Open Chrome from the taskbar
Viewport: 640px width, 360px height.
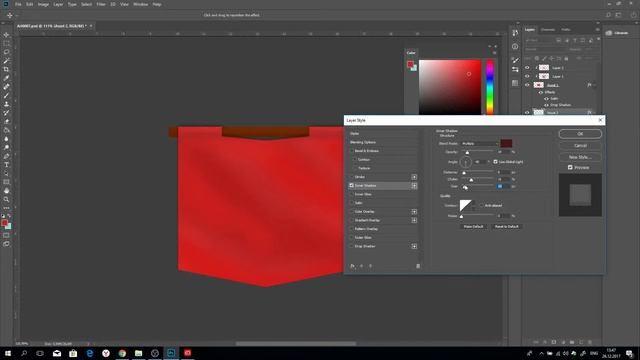point(122,353)
